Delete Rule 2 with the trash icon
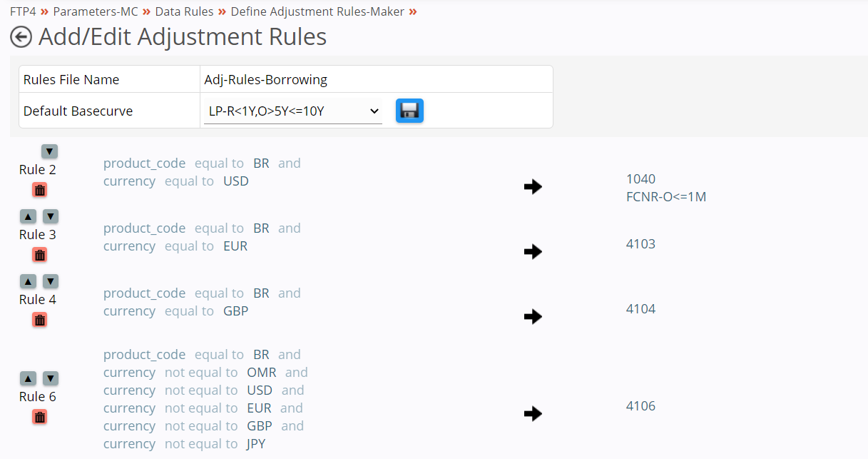Viewport: 868px width, 459px height. (40, 190)
